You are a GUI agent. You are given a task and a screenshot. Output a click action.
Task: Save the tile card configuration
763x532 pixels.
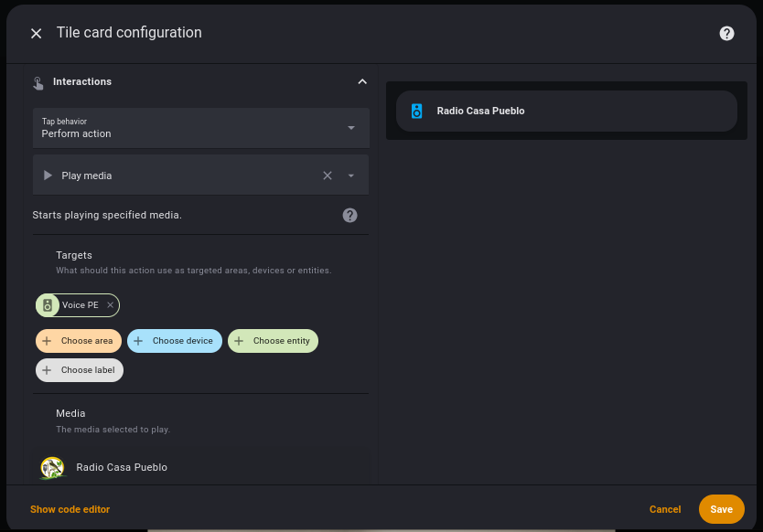[x=721, y=509]
